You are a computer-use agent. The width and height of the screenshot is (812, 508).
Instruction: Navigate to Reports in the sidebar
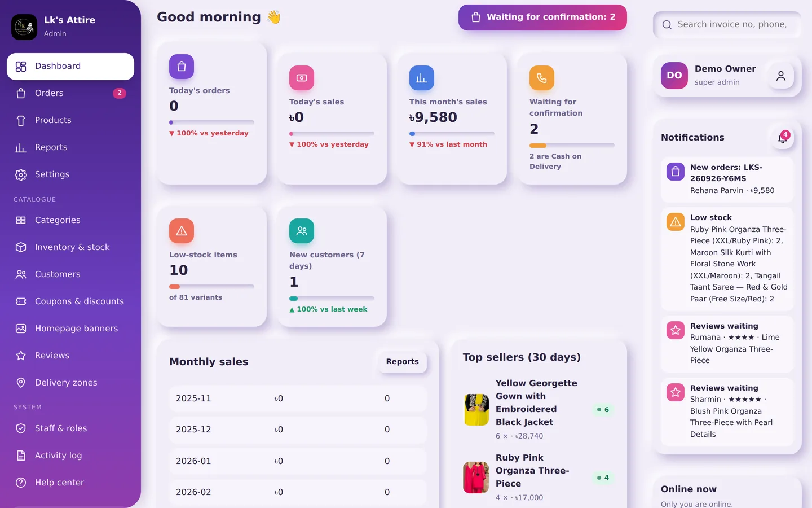click(x=70, y=148)
